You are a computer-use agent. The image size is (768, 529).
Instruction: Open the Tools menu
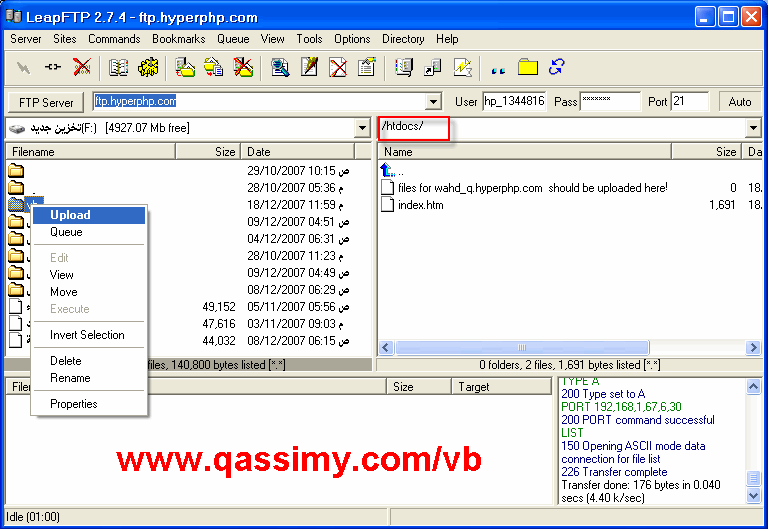tap(309, 39)
